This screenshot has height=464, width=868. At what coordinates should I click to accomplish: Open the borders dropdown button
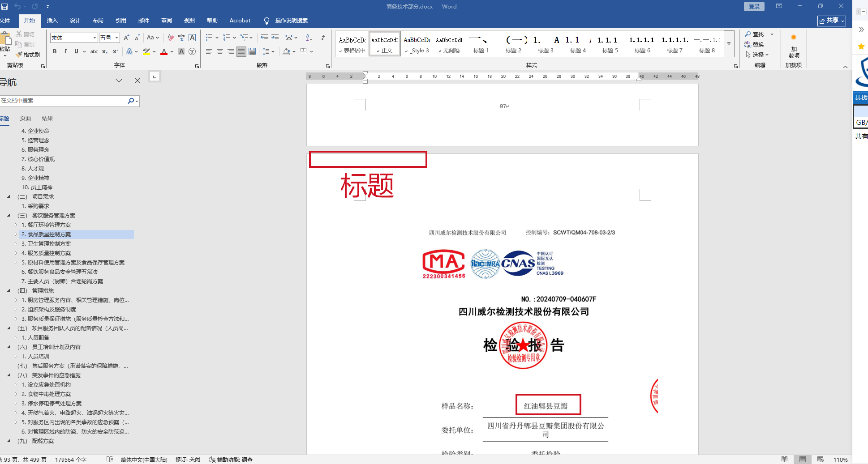coord(311,51)
